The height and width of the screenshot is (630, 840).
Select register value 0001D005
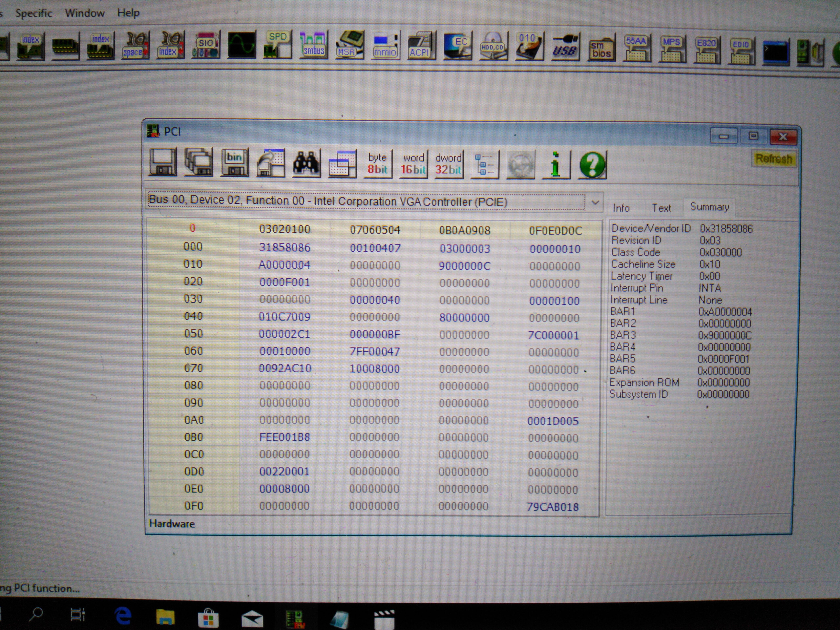click(552, 421)
